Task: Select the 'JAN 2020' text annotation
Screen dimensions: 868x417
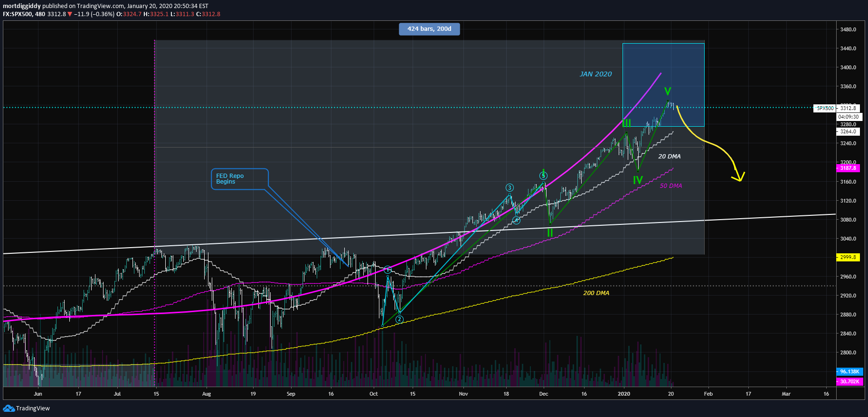Action: tap(595, 74)
